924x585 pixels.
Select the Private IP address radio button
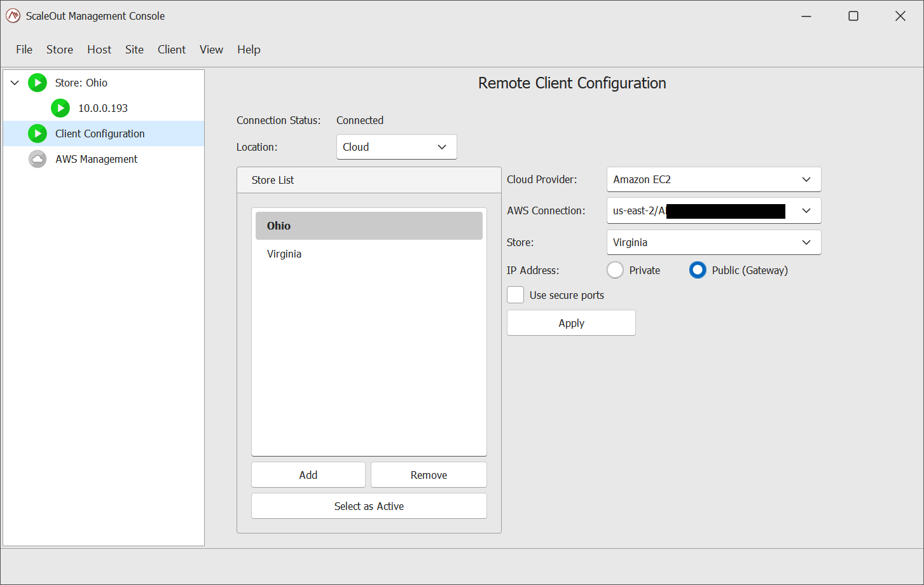(x=615, y=270)
